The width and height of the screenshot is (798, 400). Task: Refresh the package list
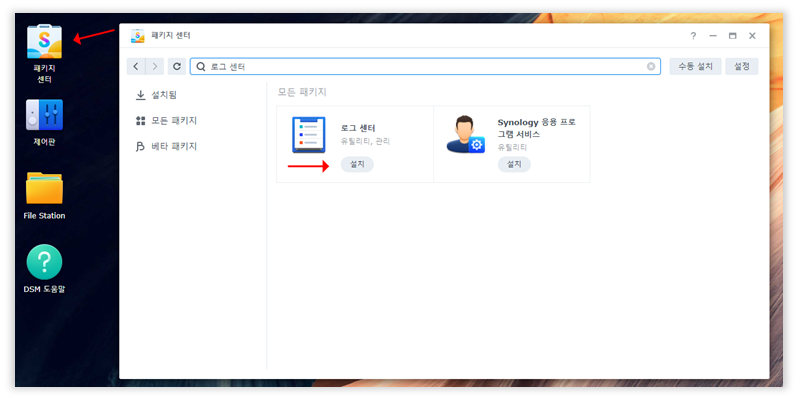tap(177, 66)
